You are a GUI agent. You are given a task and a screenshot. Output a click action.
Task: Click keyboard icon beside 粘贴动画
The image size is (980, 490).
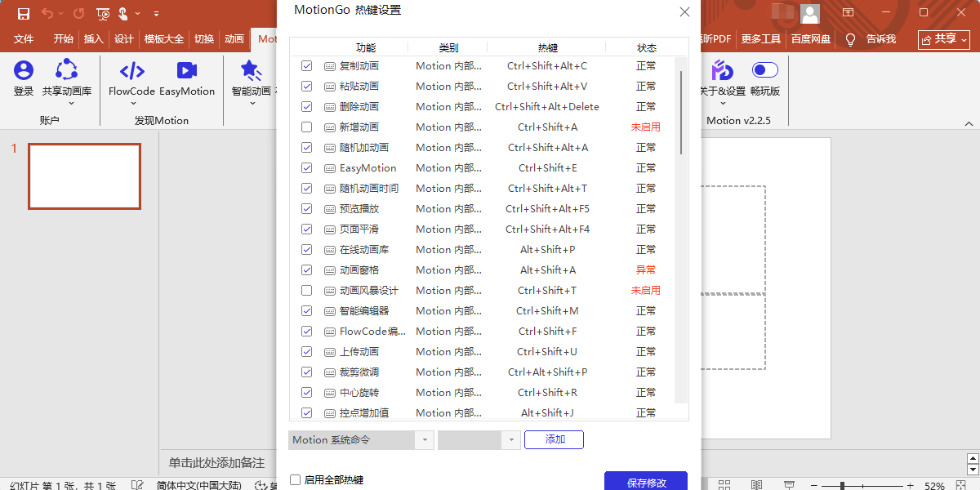point(329,87)
